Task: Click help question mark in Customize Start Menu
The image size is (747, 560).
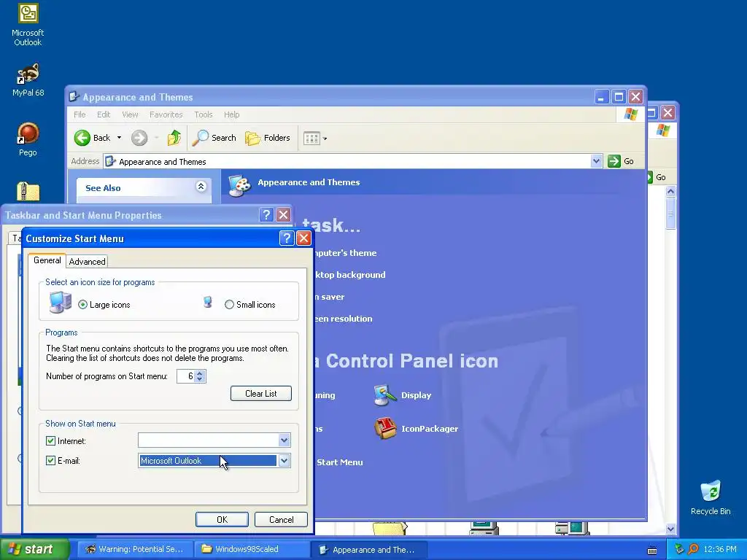Action: [286, 238]
